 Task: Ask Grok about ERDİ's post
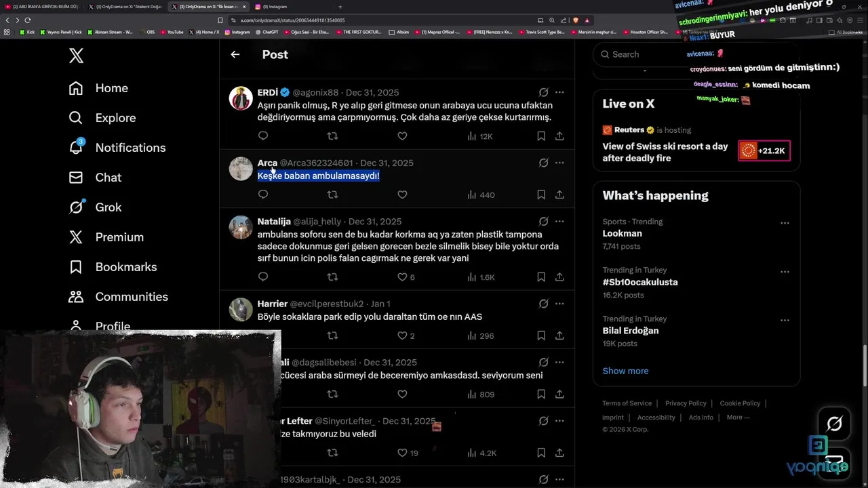(543, 92)
